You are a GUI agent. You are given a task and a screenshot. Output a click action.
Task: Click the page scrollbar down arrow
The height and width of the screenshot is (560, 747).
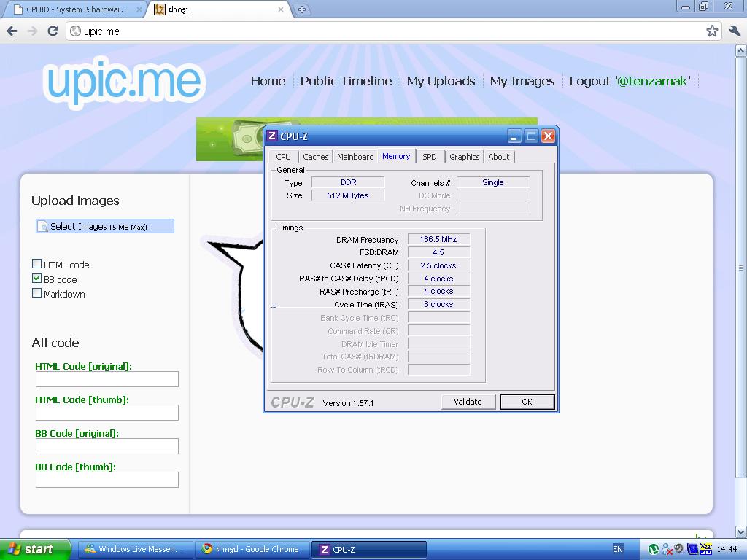tap(741, 532)
